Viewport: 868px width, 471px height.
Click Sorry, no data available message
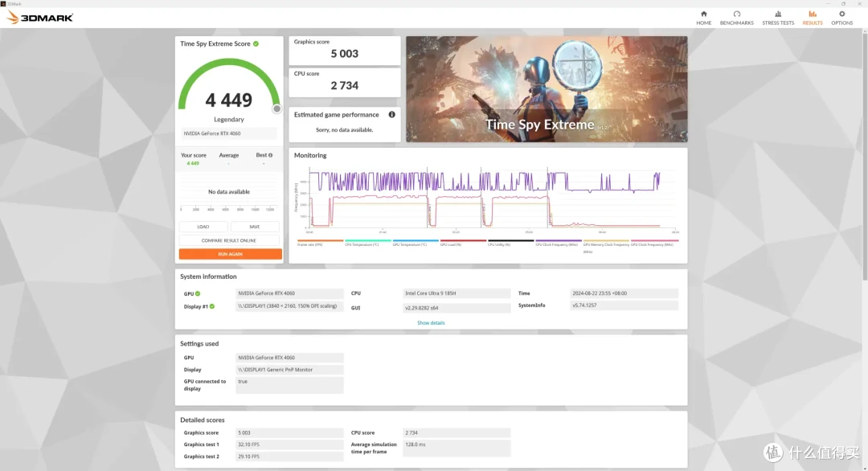pos(344,130)
